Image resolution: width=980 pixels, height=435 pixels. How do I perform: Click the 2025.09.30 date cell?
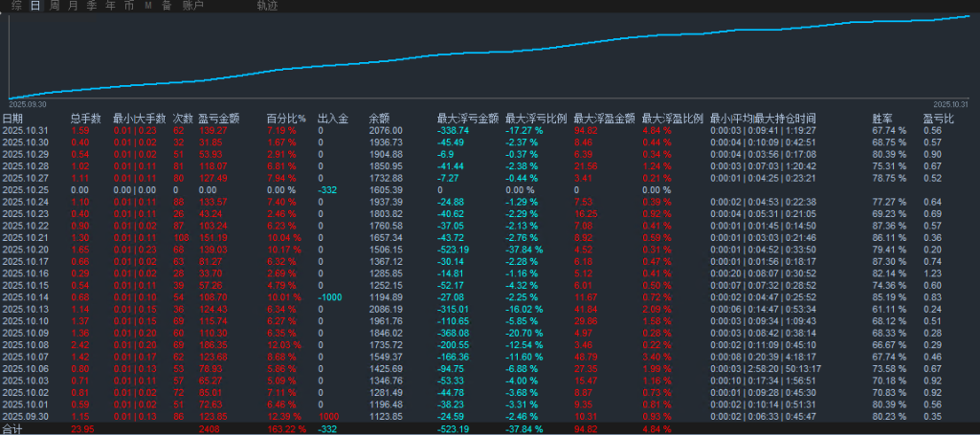(x=23, y=416)
